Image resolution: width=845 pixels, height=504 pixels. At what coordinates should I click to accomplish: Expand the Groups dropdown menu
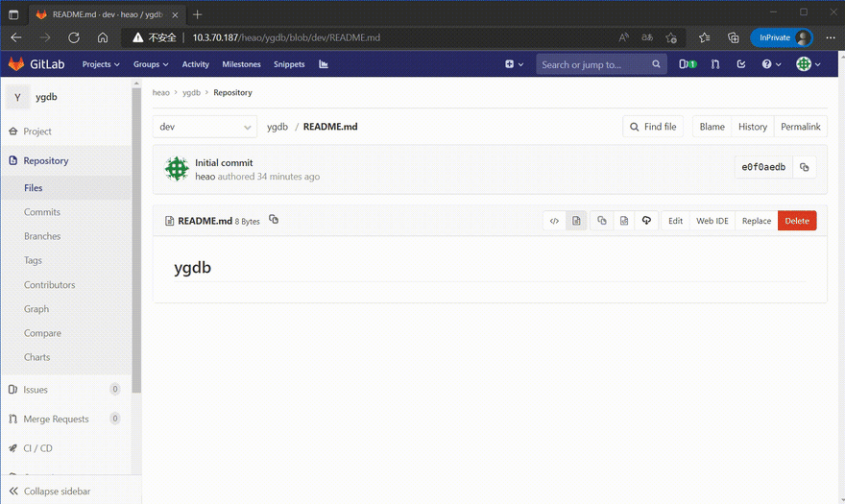151,64
